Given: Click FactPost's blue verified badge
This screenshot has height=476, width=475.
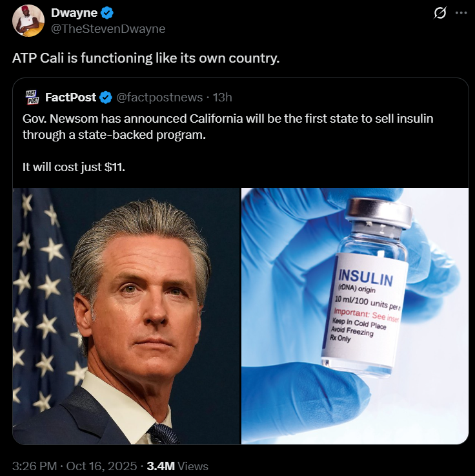Looking at the screenshot, I should (106, 98).
